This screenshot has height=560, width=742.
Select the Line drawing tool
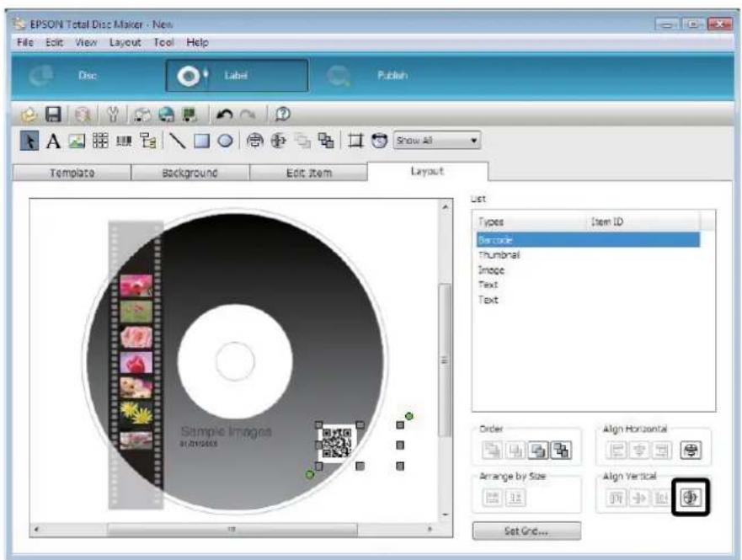coord(177,141)
